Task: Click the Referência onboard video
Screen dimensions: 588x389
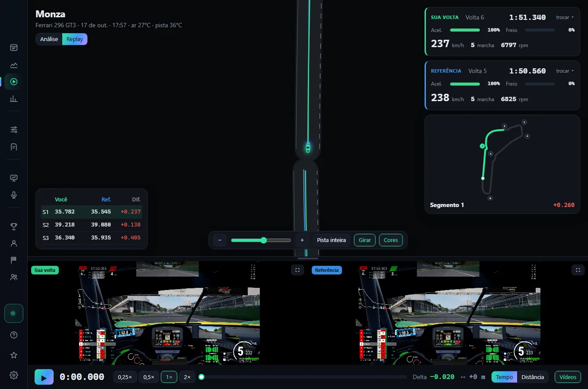Action: click(448, 312)
